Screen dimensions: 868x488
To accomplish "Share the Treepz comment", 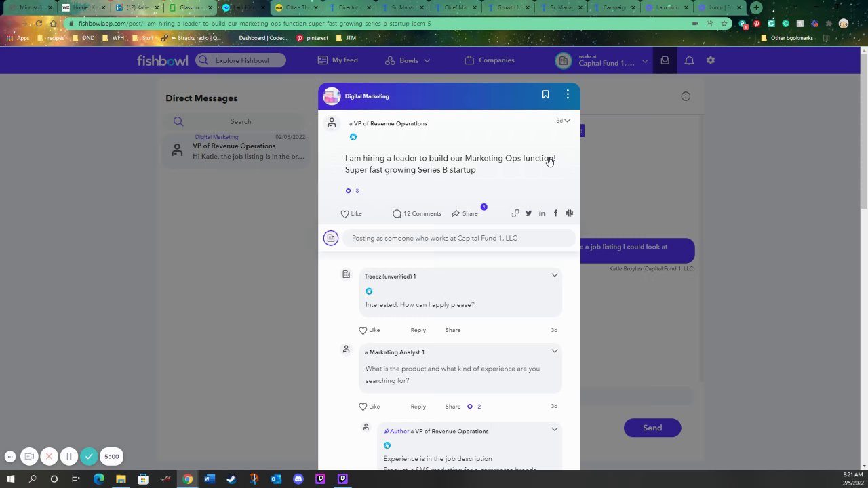I will 452,330.
